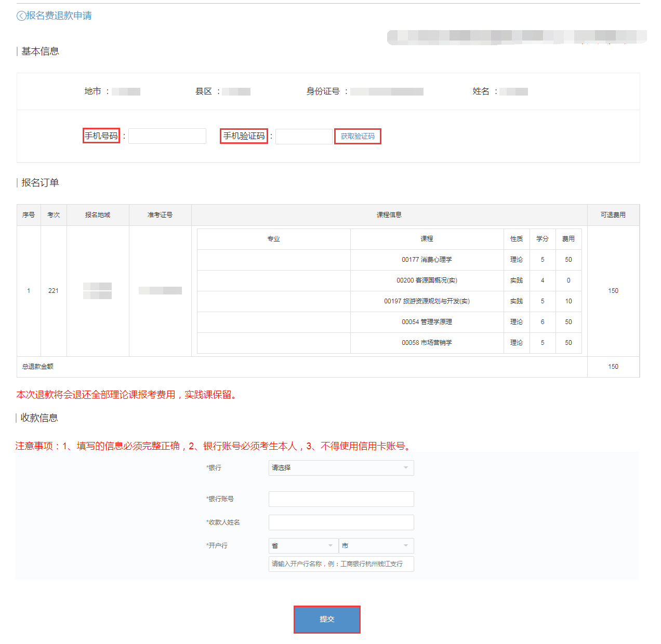Click the 开户行名称 example input field
The height and width of the screenshot is (644, 661).
pos(340,563)
